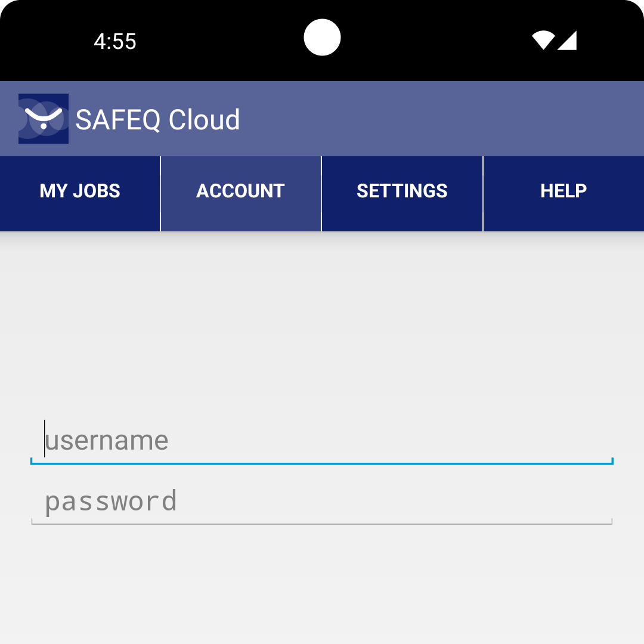
Task: Click the app header bar right of title
Action: tap(447, 119)
